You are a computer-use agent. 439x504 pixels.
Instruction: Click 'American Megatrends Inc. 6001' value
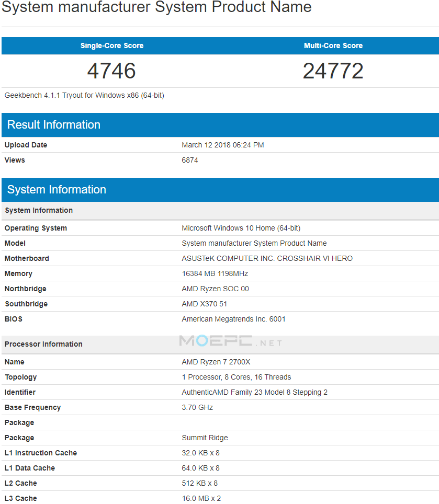[233, 319]
